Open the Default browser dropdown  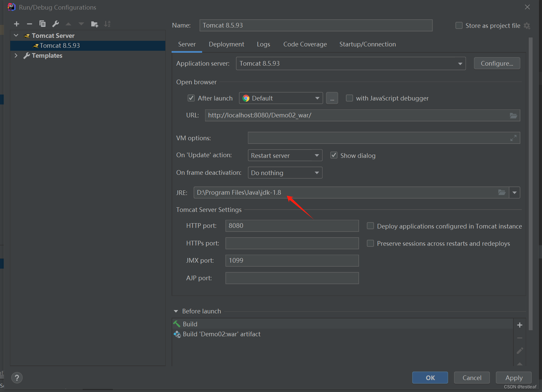pos(281,98)
